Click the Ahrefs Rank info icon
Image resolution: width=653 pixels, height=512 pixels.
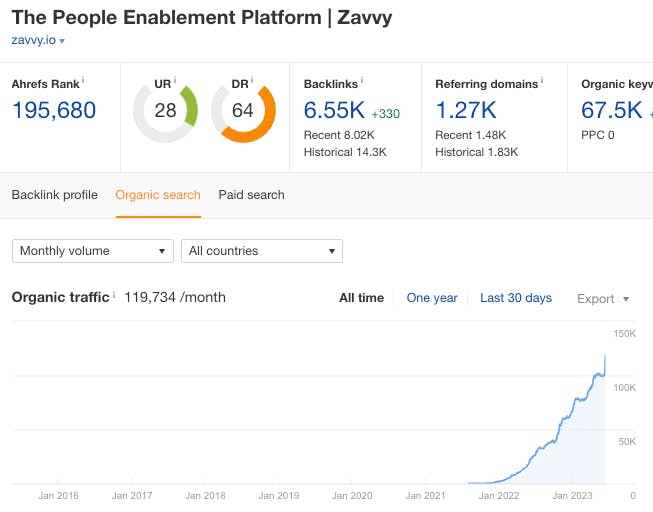pos(83,80)
